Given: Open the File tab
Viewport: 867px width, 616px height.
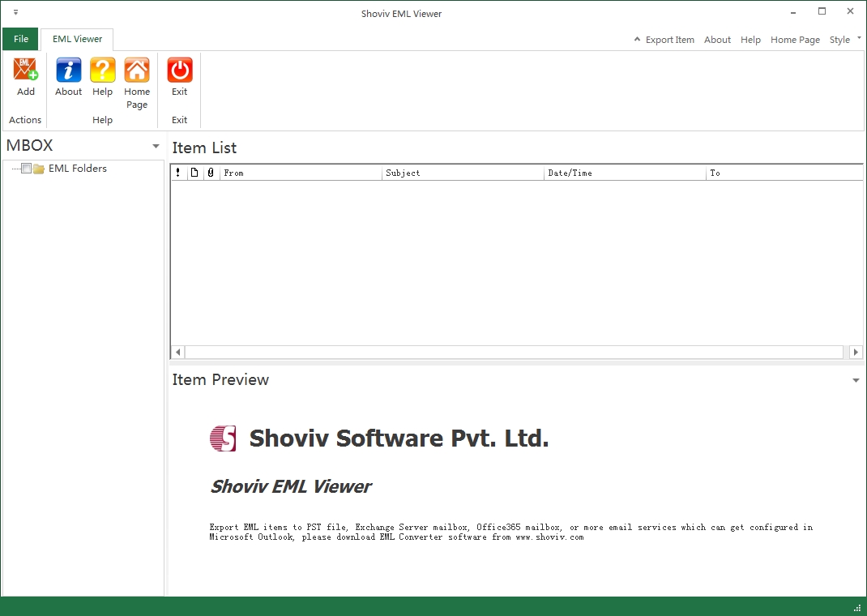Looking at the screenshot, I should (20, 39).
